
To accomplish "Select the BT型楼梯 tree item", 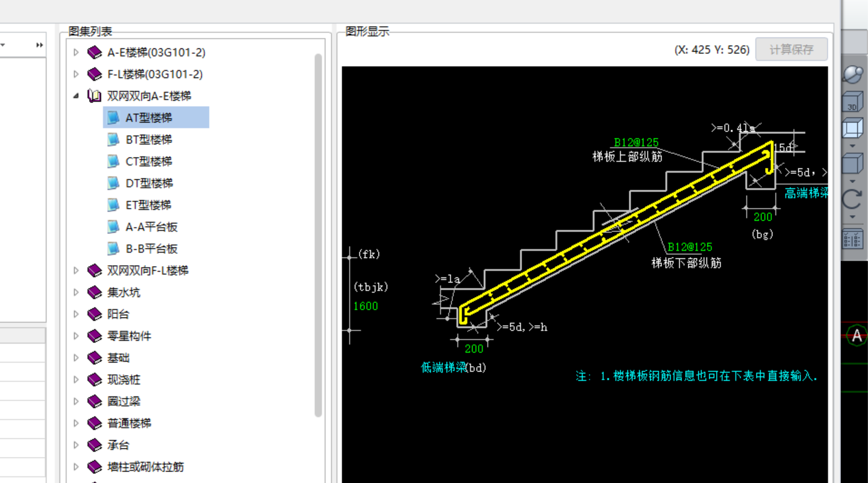I will (x=149, y=140).
